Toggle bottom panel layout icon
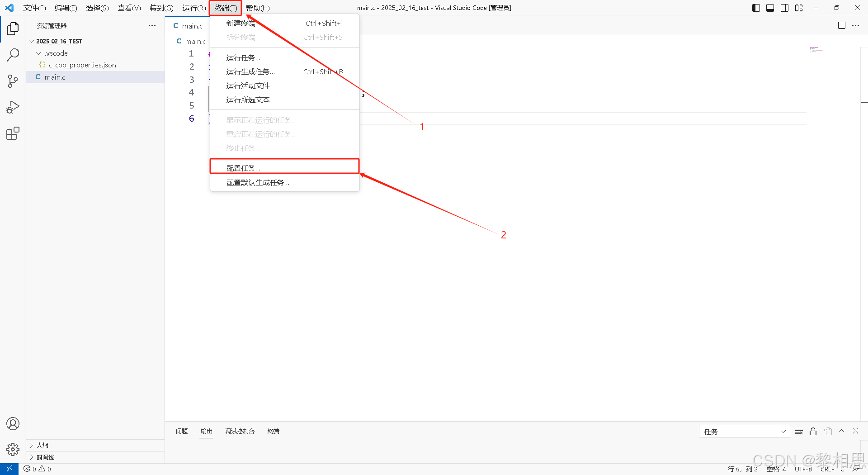868x475 pixels. point(770,8)
